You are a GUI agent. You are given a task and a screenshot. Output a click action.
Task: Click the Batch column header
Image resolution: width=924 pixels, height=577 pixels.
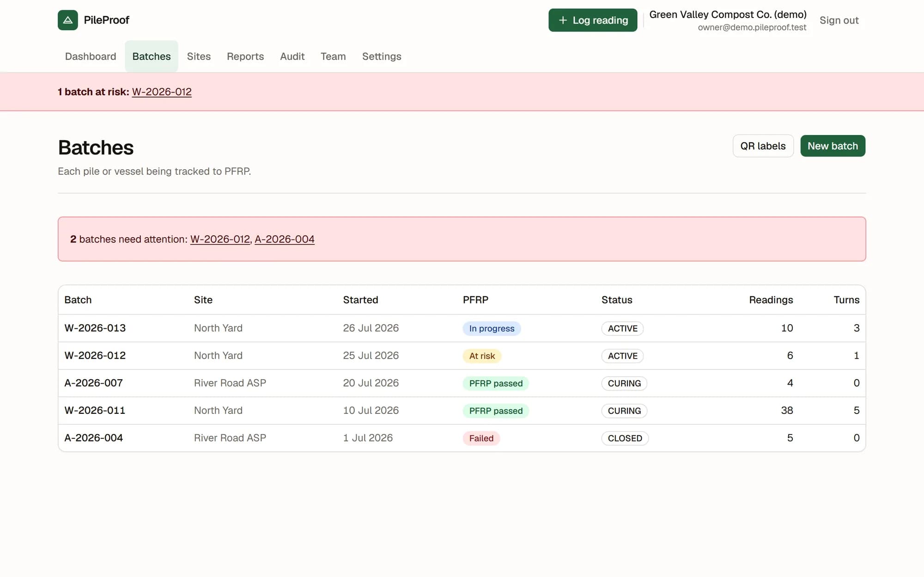click(x=78, y=300)
